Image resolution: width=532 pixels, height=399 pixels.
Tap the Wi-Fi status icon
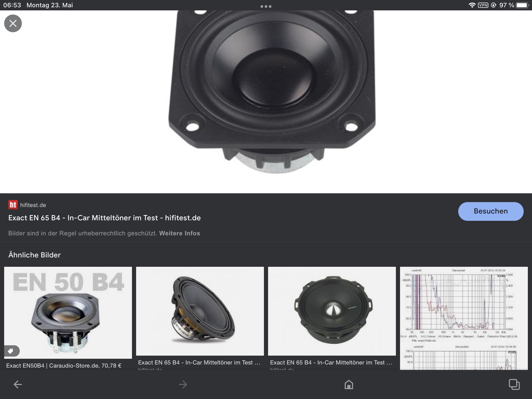click(472, 5)
